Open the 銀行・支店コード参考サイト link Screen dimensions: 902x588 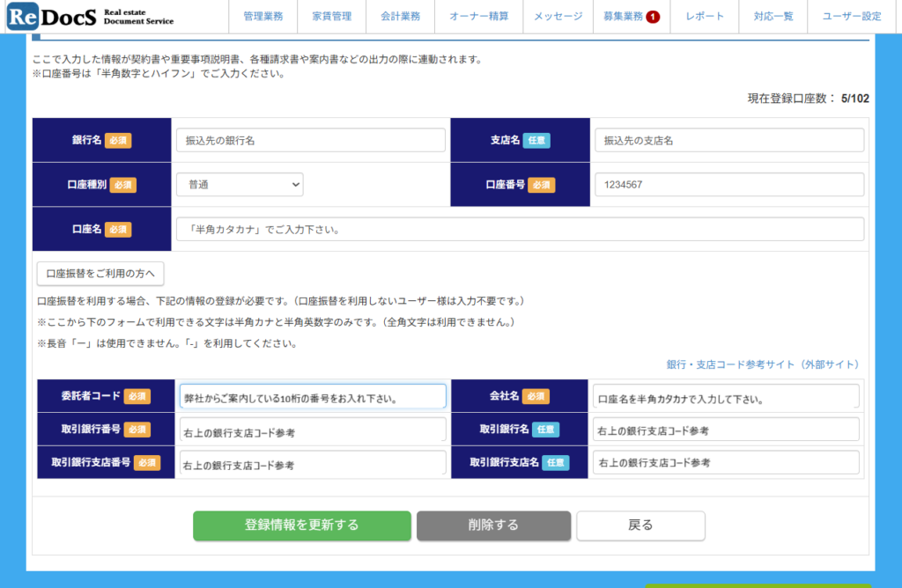(762, 364)
